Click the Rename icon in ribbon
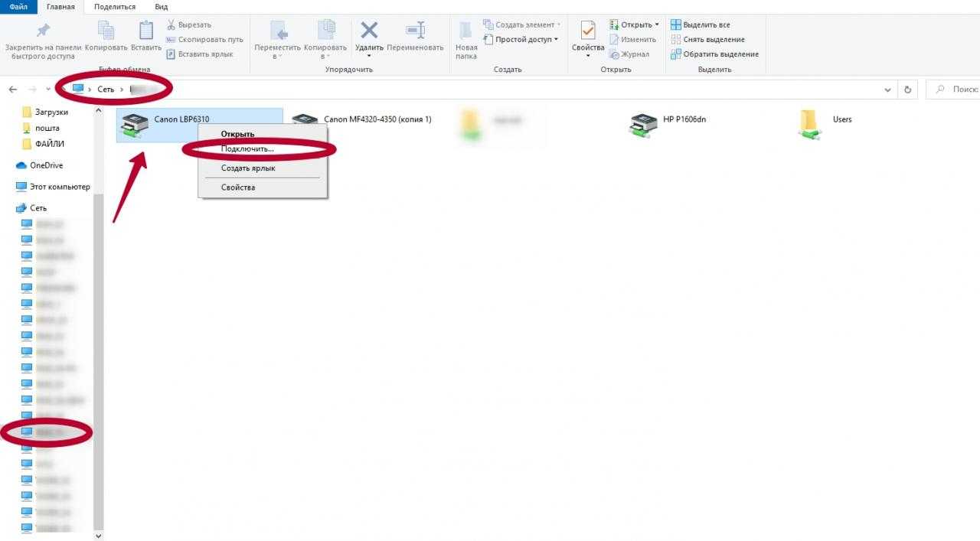This screenshot has width=980, height=541. pos(415,31)
